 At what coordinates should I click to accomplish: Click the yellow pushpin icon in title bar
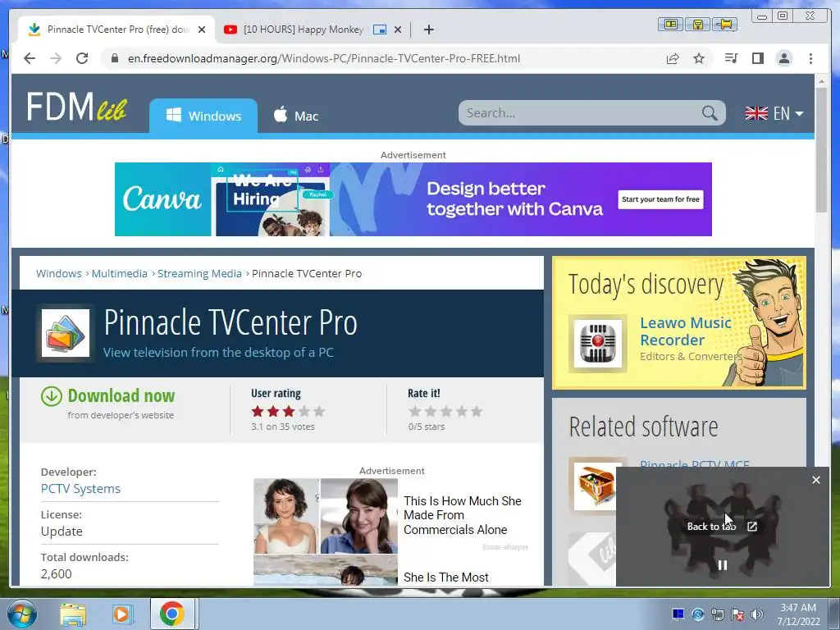pyautogui.click(x=725, y=24)
